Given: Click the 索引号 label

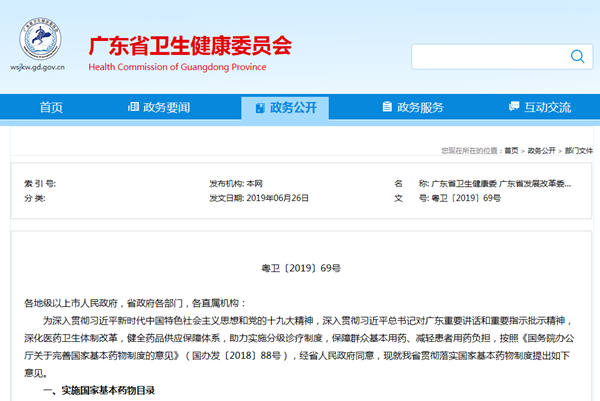Looking at the screenshot, I should pos(40,184).
